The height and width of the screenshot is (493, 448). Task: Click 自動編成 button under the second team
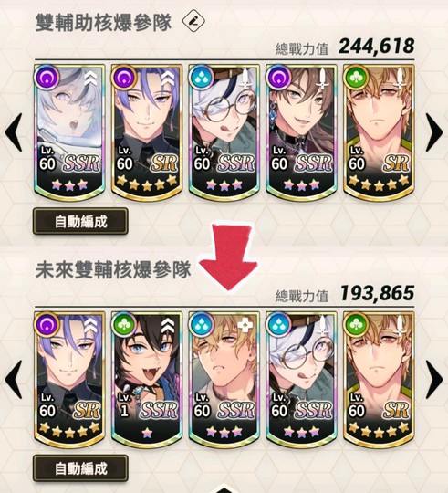(x=80, y=468)
